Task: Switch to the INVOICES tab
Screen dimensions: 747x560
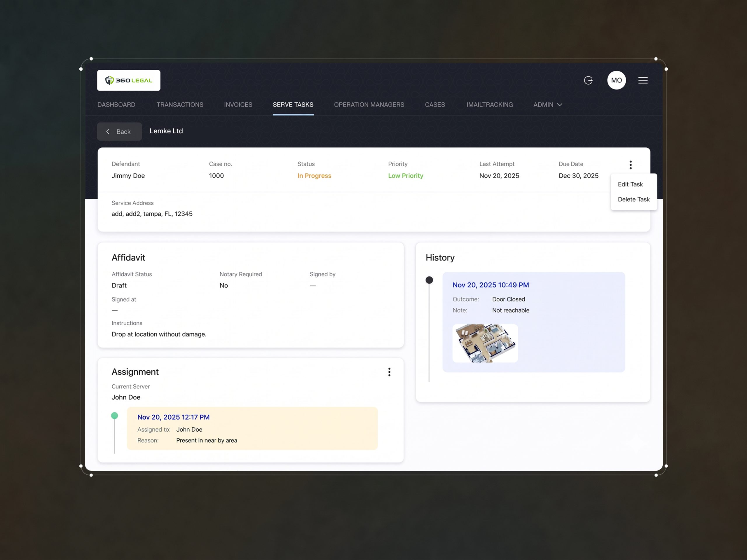Action: [238, 105]
